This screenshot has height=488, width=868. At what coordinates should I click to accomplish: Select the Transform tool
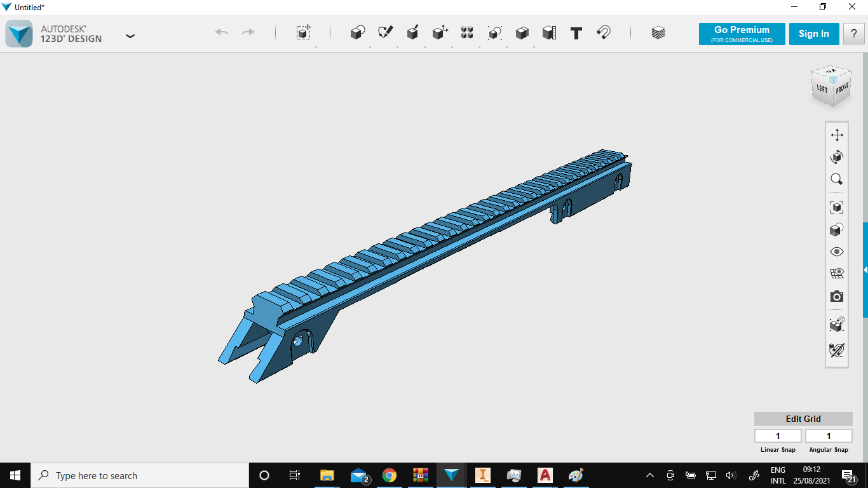[x=304, y=33]
